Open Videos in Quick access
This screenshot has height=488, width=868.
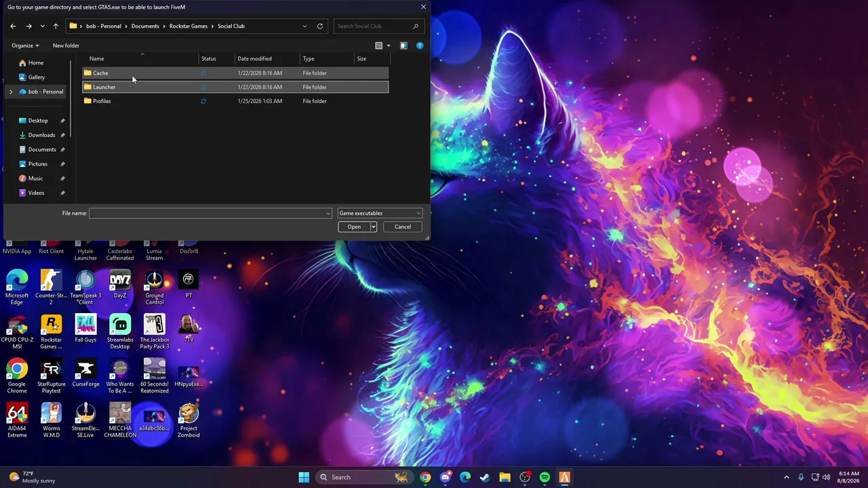[36, 193]
